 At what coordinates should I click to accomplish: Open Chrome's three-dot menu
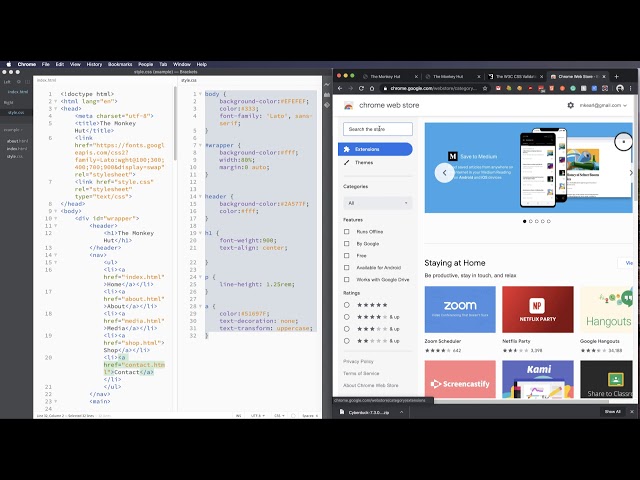point(631,88)
